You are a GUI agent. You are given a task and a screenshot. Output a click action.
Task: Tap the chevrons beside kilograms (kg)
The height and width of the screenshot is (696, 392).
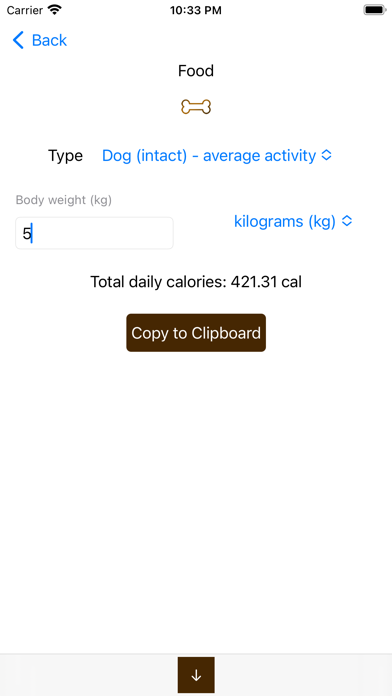point(347,221)
